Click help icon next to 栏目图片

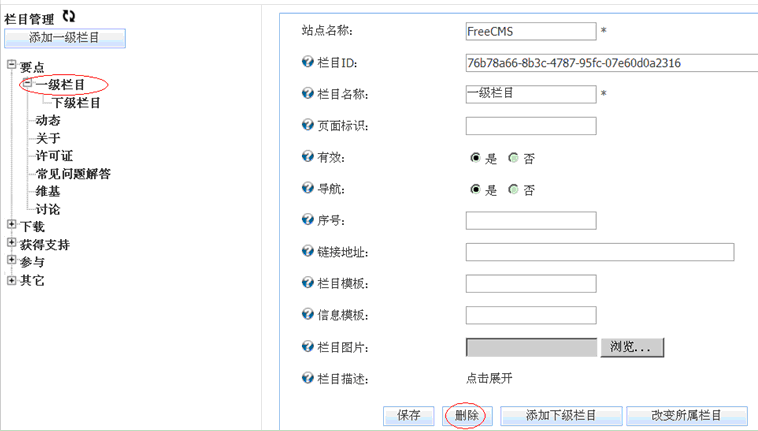(x=307, y=346)
